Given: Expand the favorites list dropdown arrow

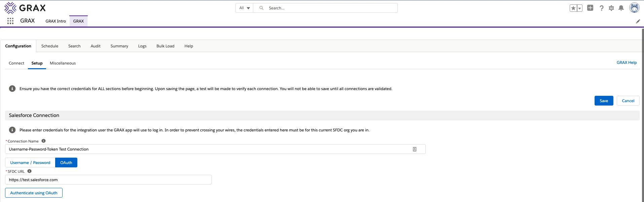Looking at the screenshot, I should pyautogui.click(x=580, y=8).
